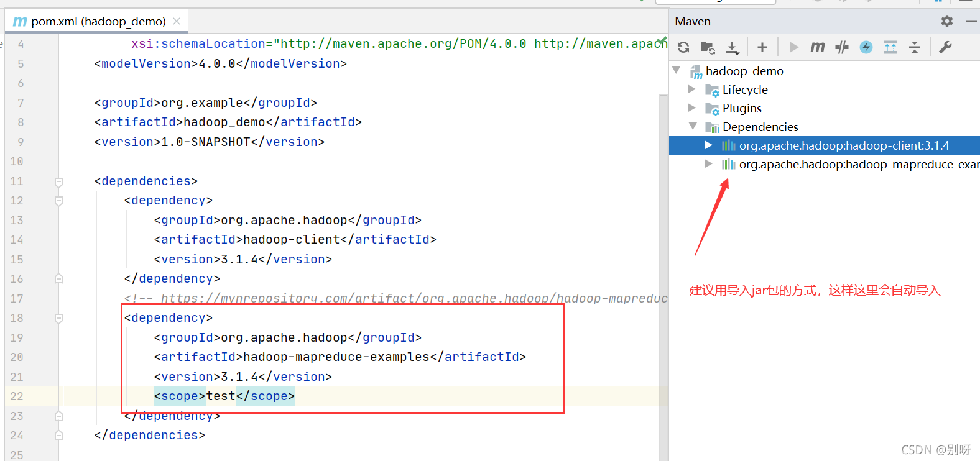Viewport: 980px width, 461px height.
Task: Expand hadoop-client:3.1.4 dependency
Action: [x=709, y=145]
